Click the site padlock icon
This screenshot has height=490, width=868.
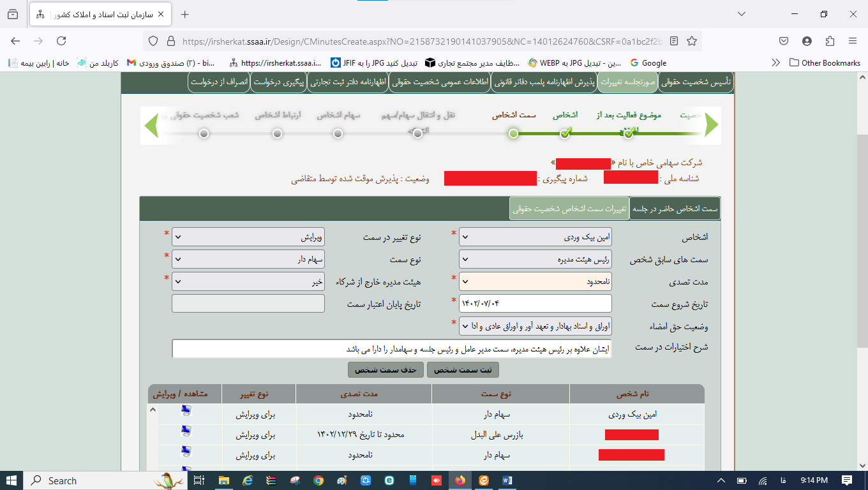tap(170, 41)
